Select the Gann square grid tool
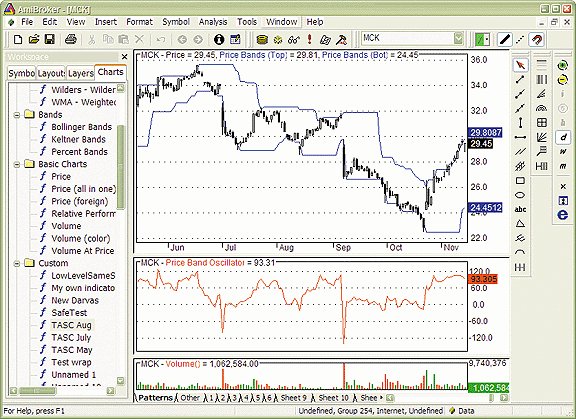Image resolution: width=576 pixels, height=419 pixels. coord(541,123)
